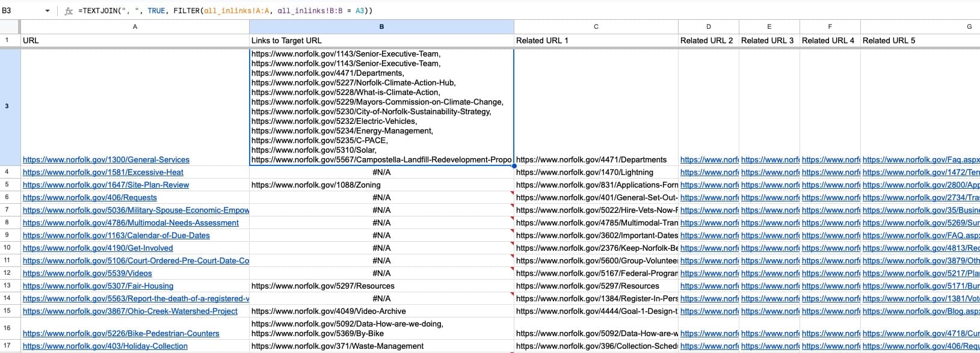980x353 pixels.
Task: Select the 371/Waste-Management cell
Action: [381, 346]
